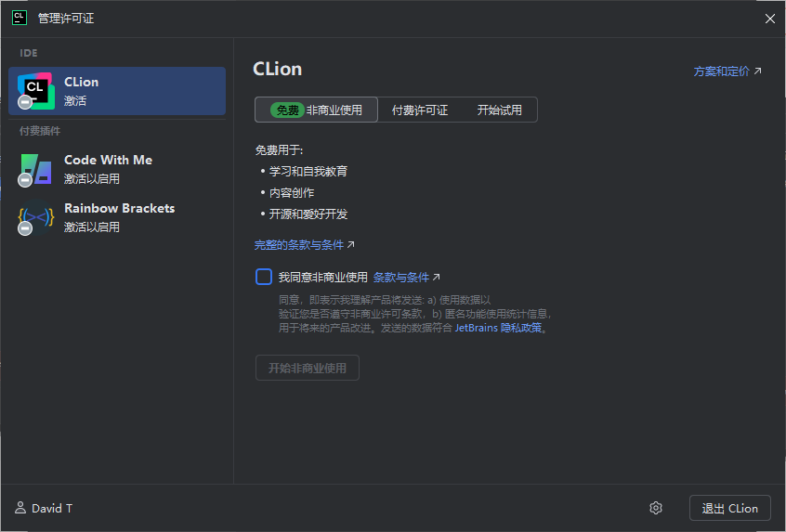Open the JetBrains 隐私政策 link

(498, 328)
